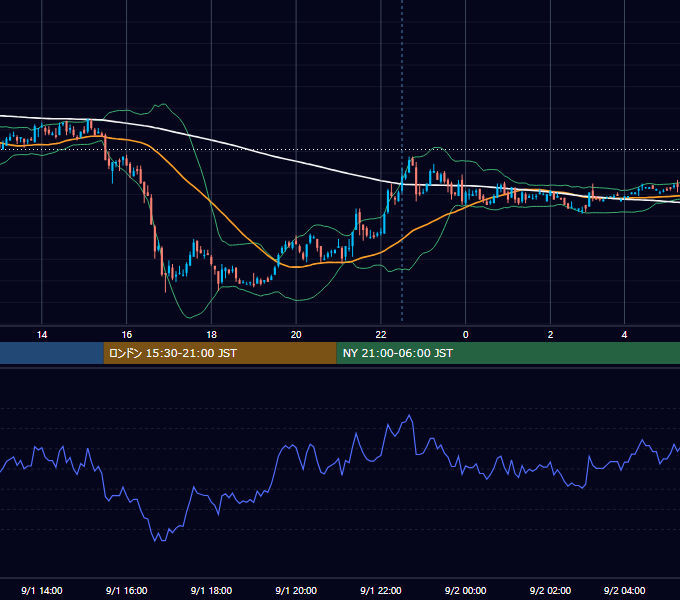Click the vertical dashed crosshair line near 22:30
This screenshot has width=680, height=600.
402,160
